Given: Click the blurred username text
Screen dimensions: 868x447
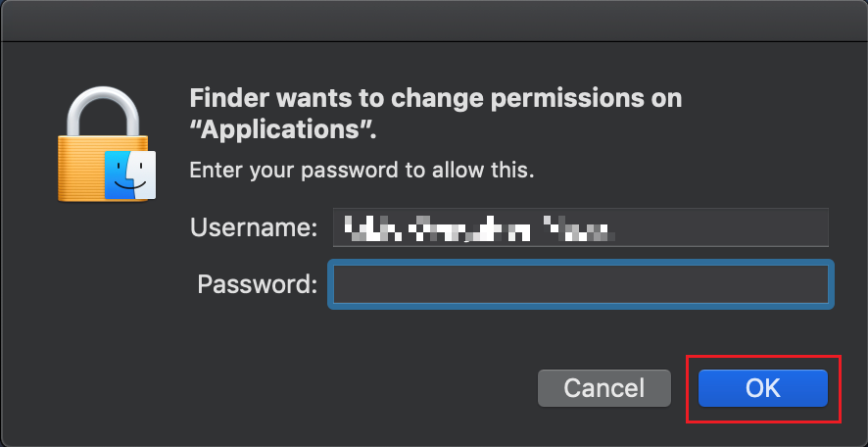Looking at the screenshot, I should (479, 228).
